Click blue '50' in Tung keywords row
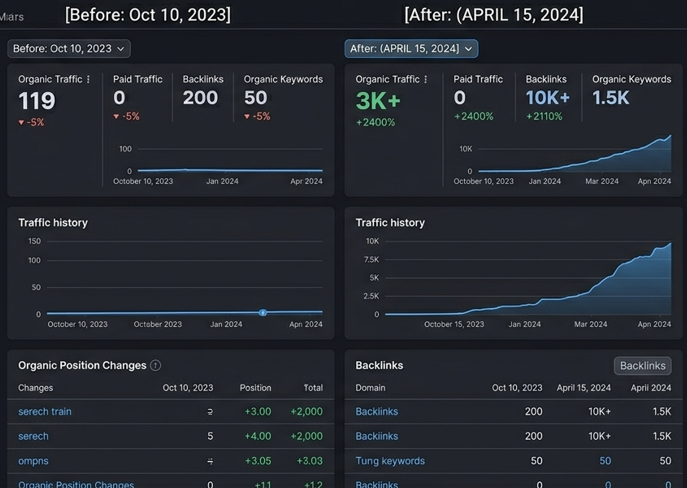Screen dimensions: 687x488 point(605,461)
